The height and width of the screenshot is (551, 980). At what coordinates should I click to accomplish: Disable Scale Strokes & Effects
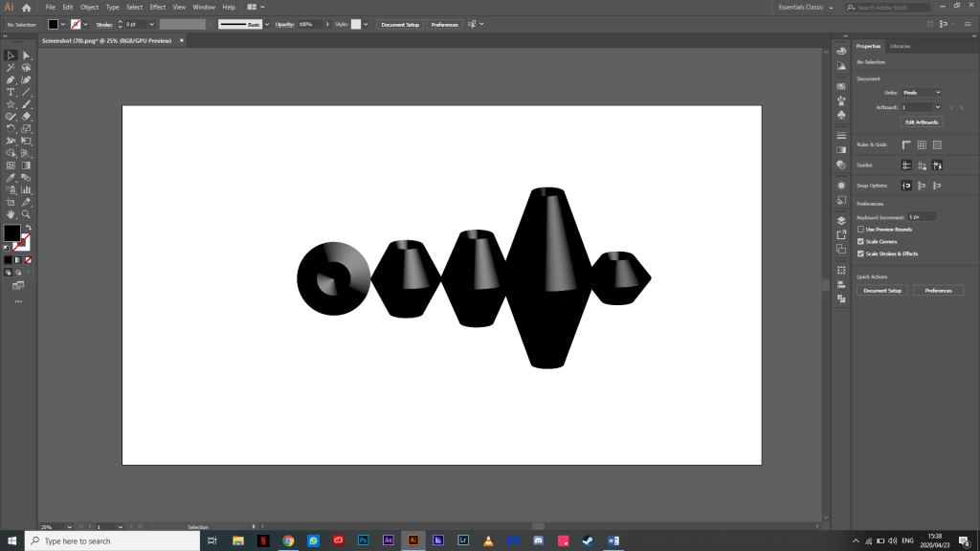point(860,253)
